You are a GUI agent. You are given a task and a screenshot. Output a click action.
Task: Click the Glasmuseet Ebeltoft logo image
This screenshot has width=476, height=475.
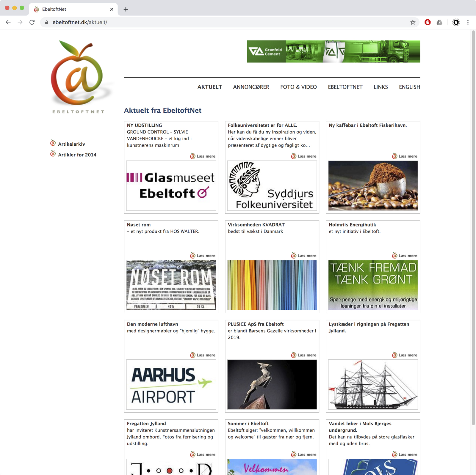tap(171, 186)
